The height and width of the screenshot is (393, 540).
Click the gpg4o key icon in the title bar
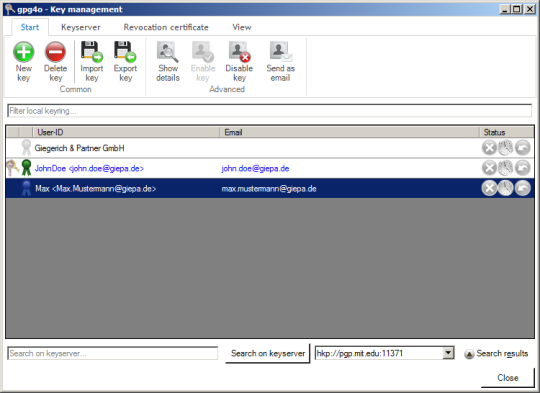[10, 9]
